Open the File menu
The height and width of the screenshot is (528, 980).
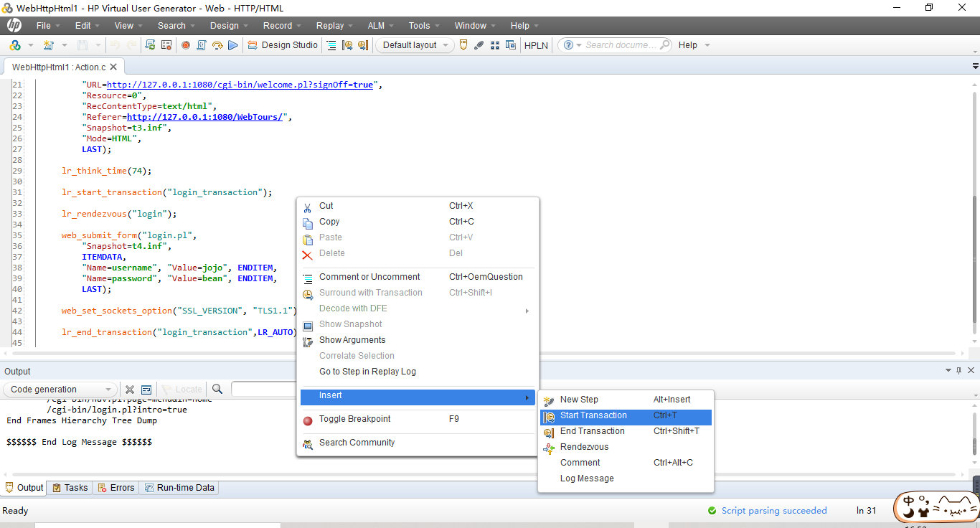pyautogui.click(x=44, y=25)
